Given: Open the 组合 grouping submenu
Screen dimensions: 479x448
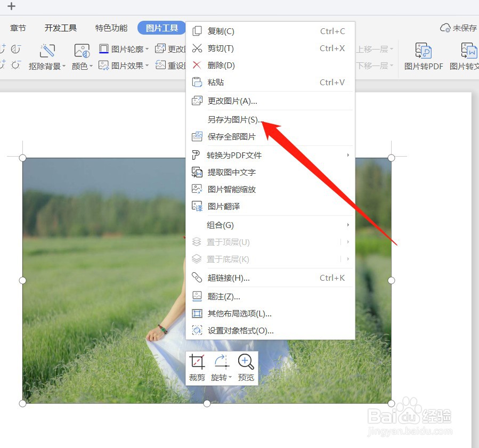Looking at the screenshot, I should 220,225.
